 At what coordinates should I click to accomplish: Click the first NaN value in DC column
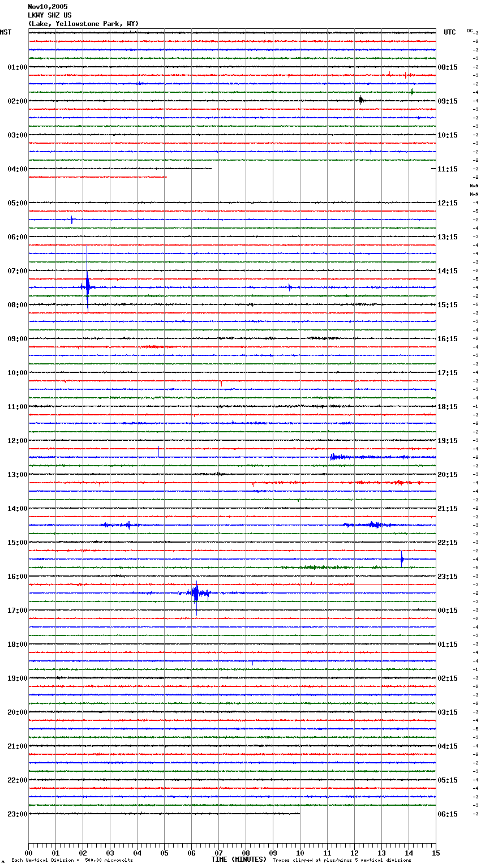pos(474,186)
